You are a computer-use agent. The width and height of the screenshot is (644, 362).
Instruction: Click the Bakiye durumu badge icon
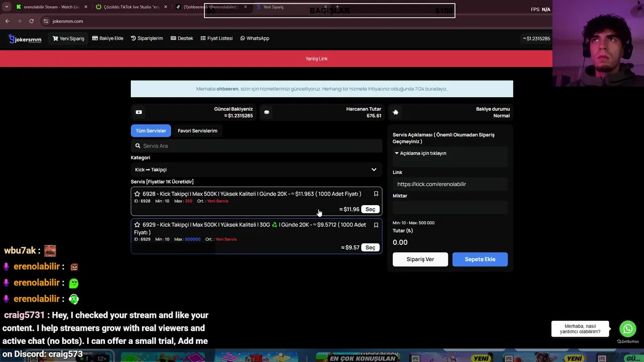(395, 112)
